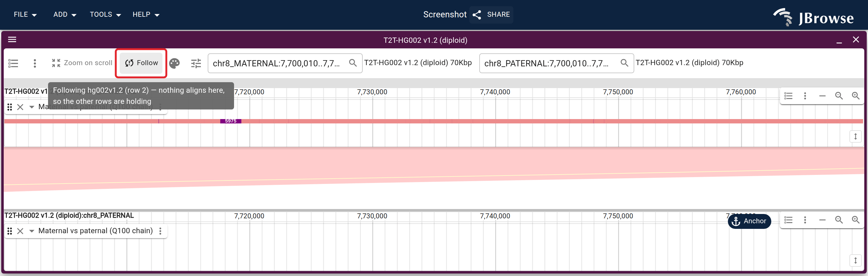Click the minus icon in maternal row controls

[822, 96]
